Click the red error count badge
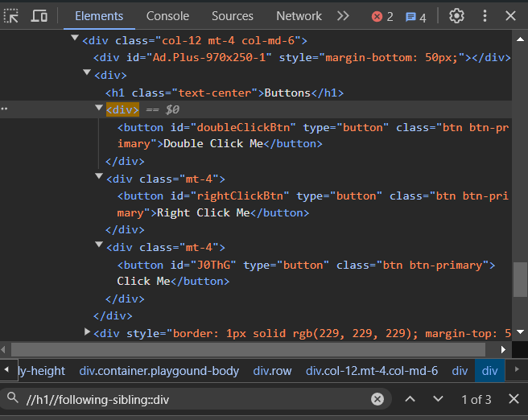528x420 pixels. pos(382,16)
